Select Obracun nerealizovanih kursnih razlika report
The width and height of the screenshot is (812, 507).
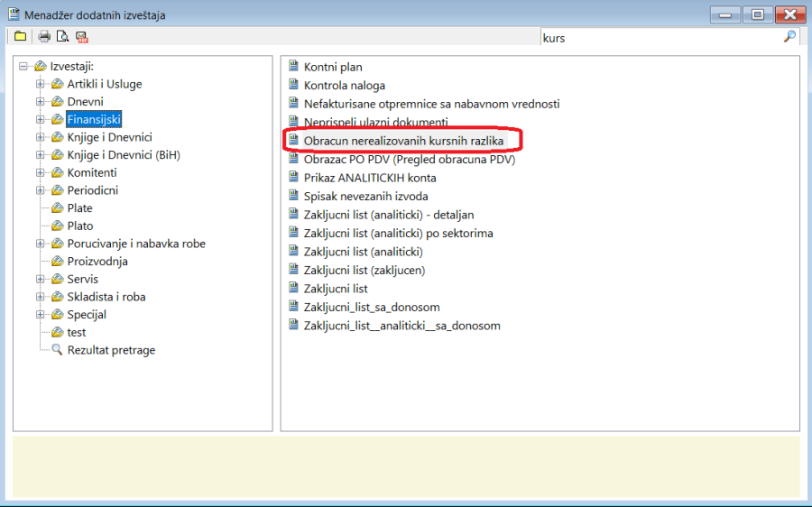pyautogui.click(x=403, y=141)
